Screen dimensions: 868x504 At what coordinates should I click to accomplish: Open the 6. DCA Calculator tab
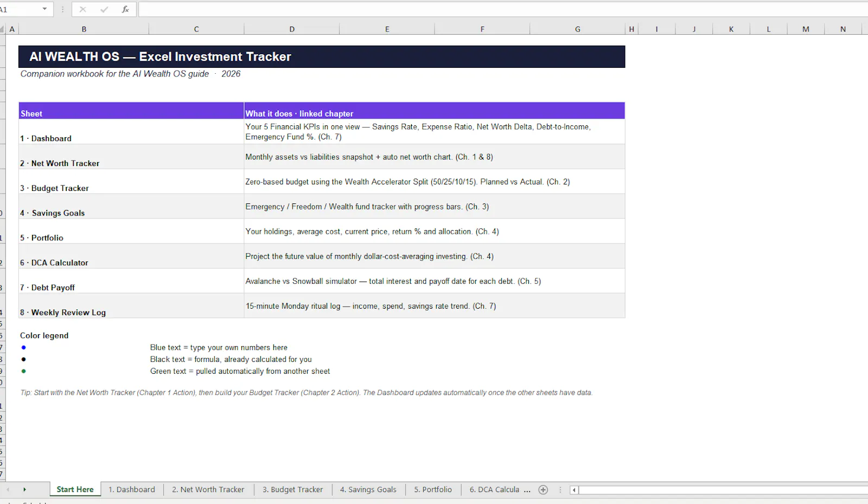494,489
